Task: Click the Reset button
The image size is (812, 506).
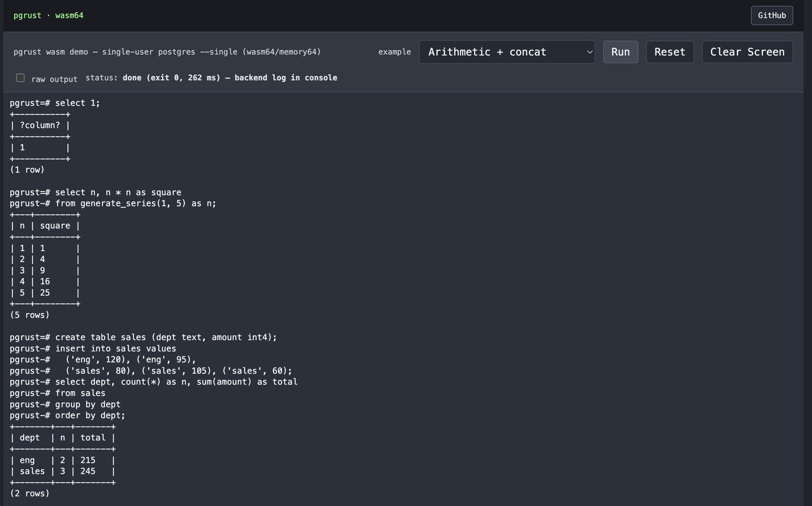Action: 670,52
